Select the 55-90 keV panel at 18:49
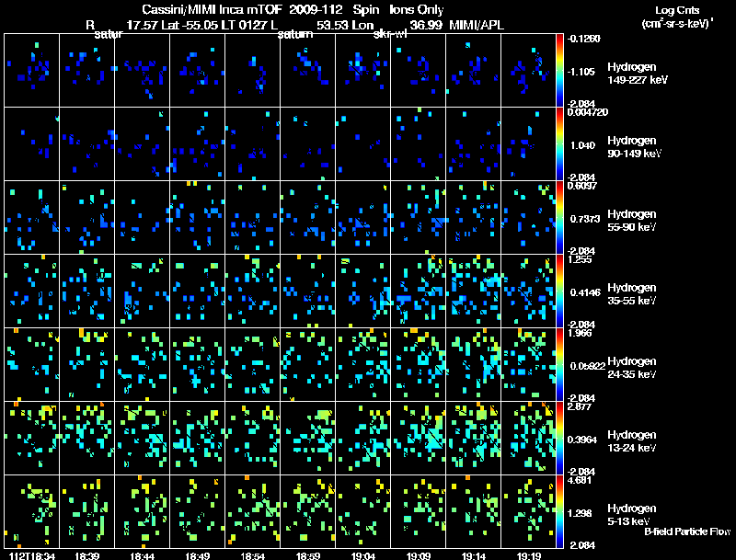Image resolution: width=736 pixels, height=560 pixels. tap(198, 218)
